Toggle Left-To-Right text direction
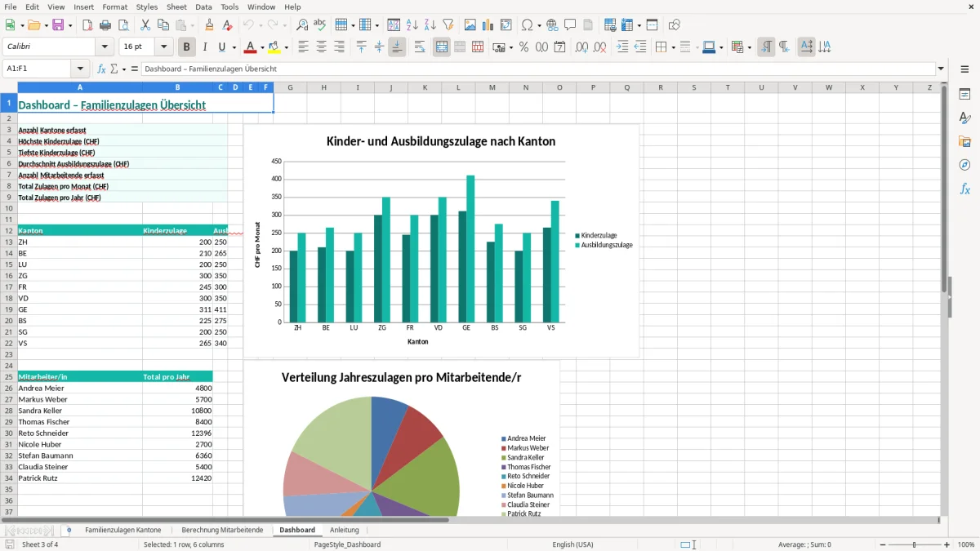This screenshot has height=551, width=980. (766, 47)
